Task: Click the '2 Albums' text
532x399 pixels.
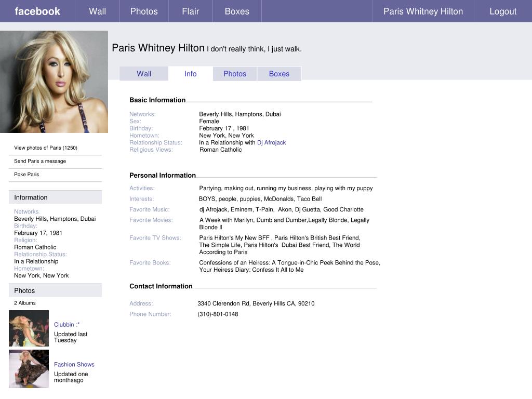Action: tap(25, 303)
